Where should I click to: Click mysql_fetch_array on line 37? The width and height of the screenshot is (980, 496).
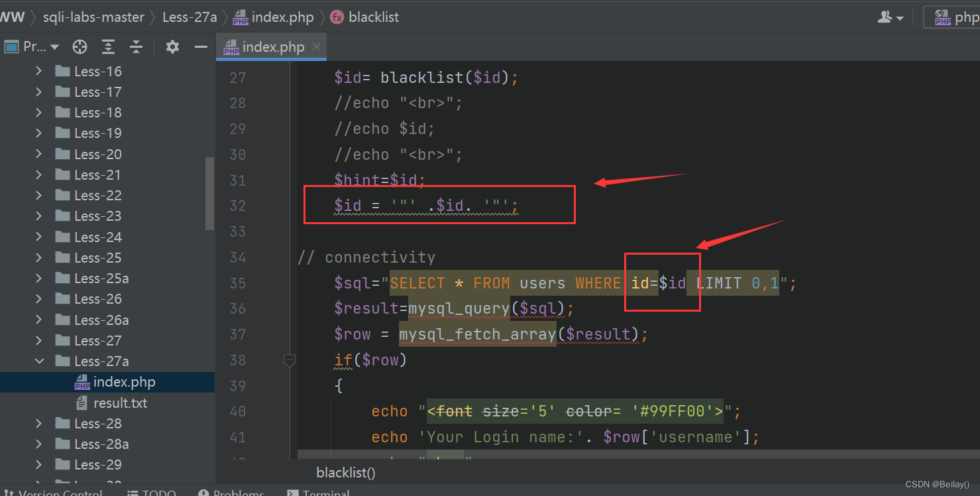point(477,334)
